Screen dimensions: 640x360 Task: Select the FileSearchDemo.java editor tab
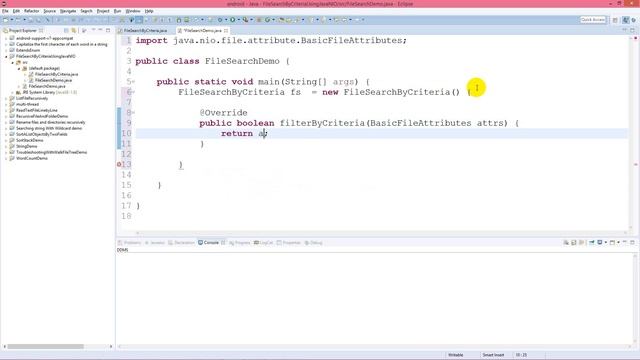click(x=202, y=31)
